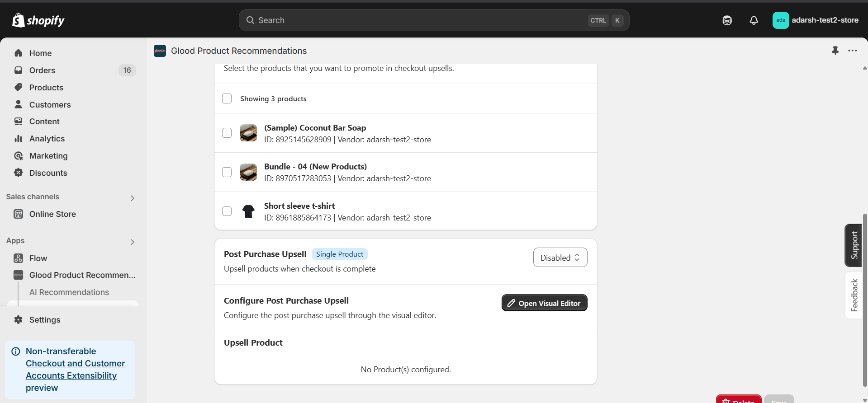Focus the Search input field
Screen dimensions: 868x403
421,20
